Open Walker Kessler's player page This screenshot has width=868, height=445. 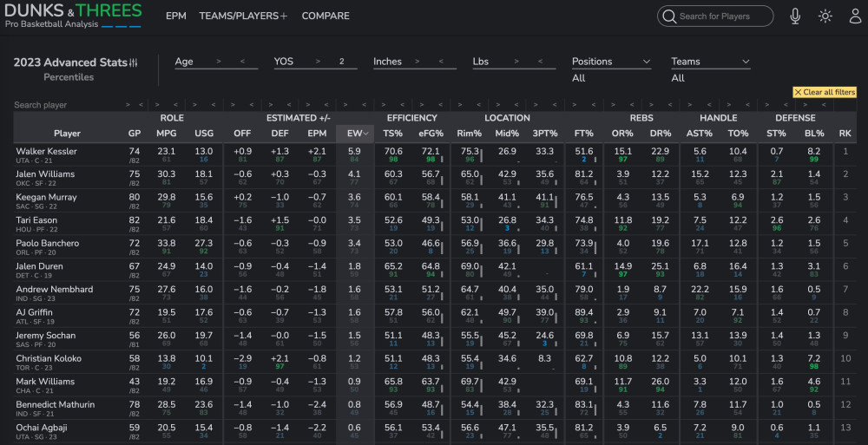coord(46,151)
